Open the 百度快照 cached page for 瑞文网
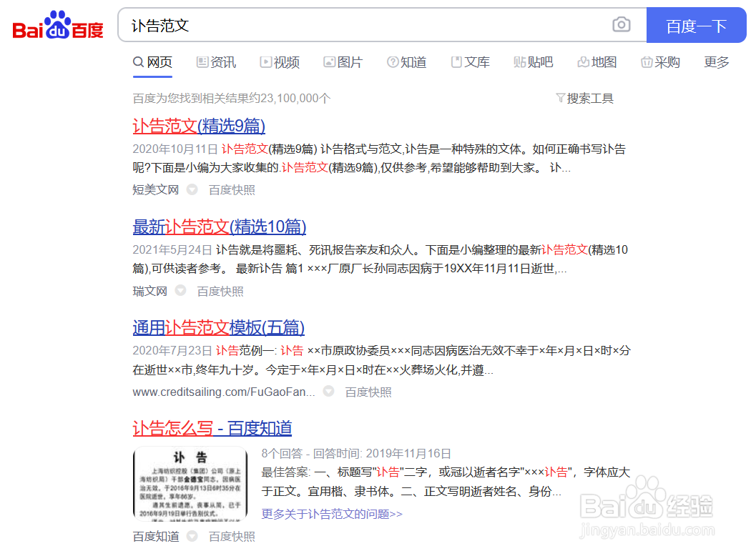Image resolution: width=756 pixels, height=556 pixels. pyautogui.click(x=220, y=291)
